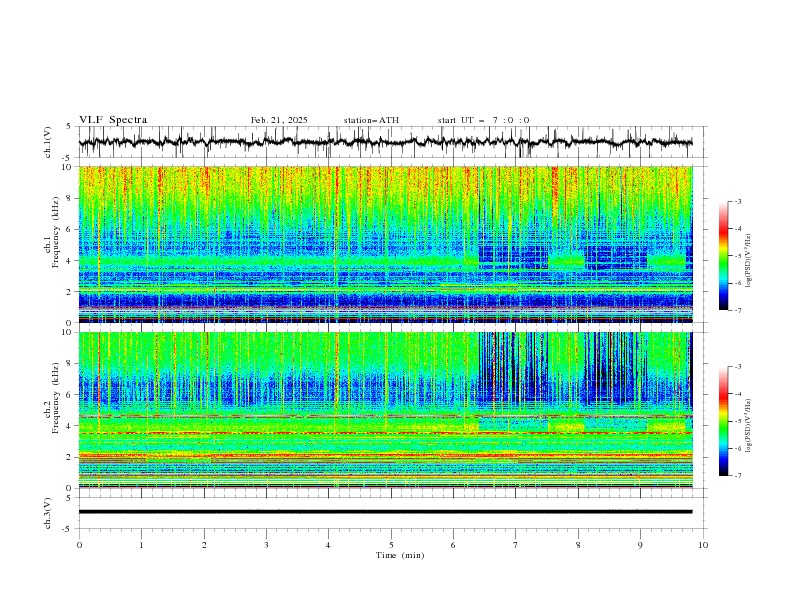Image resolution: width=792 pixels, height=612 pixels.
Task: Click the "Time (min)" axis title
Action: 400,555
